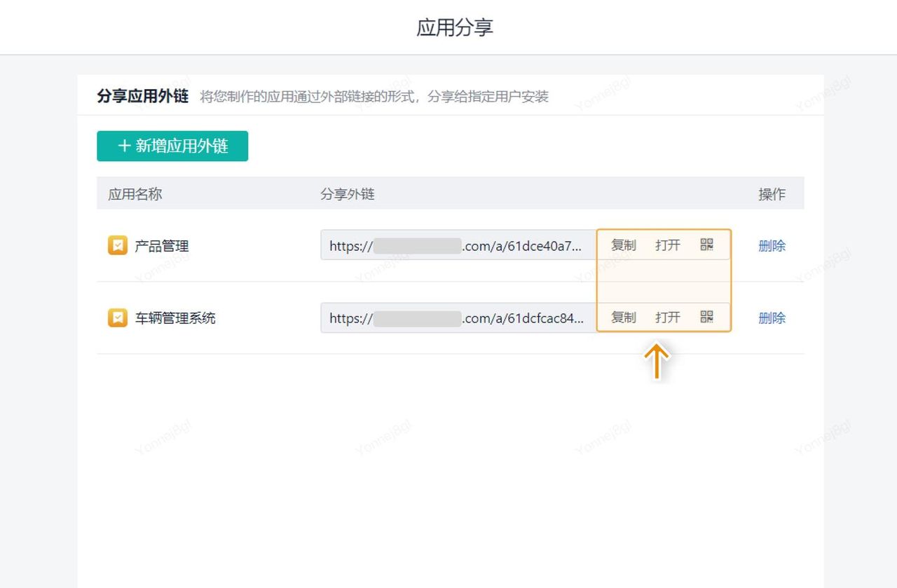897x588 pixels.
Task: Click the 操作 column header
Action: click(772, 194)
